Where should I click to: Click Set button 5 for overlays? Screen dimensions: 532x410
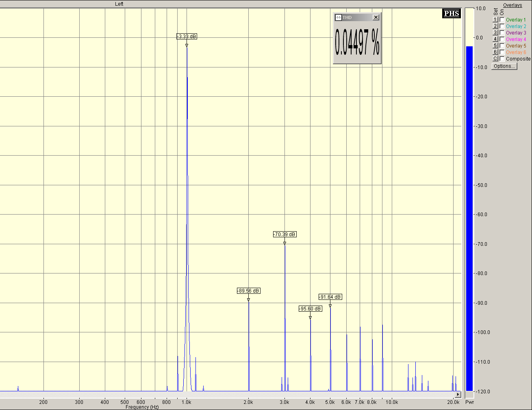(495, 46)
